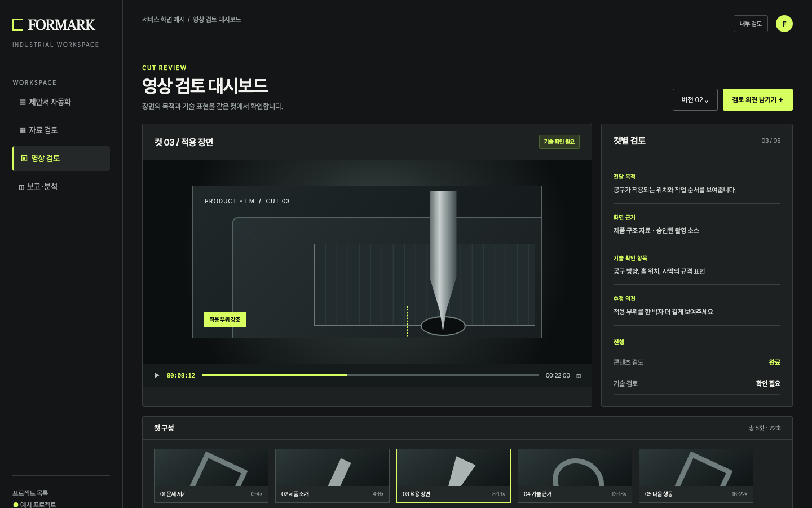Click the 기술 확인 항목 heading
The width and height of the screenshot is (812, 508).
pyautogui.click(x=630, y=258)
